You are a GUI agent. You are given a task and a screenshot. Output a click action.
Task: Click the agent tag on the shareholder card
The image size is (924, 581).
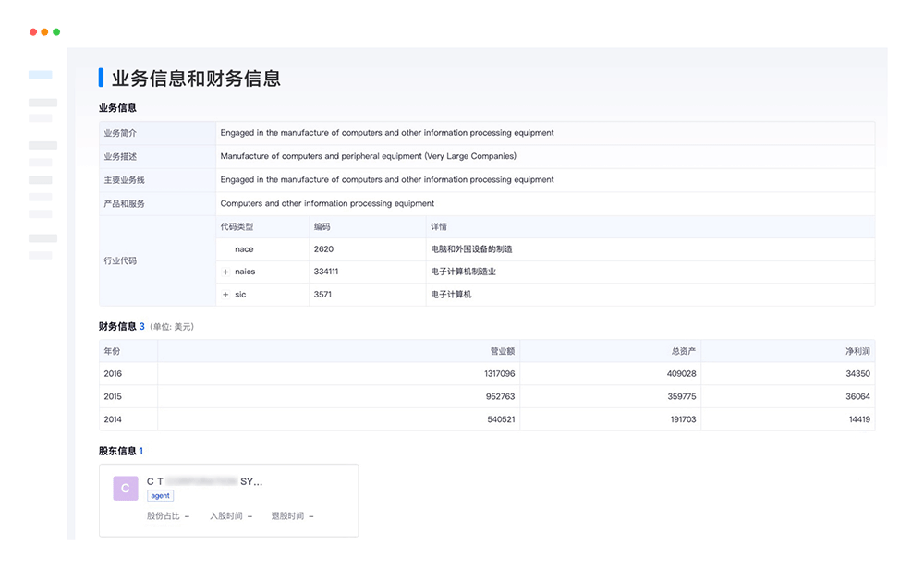click(x=160, y=495)
